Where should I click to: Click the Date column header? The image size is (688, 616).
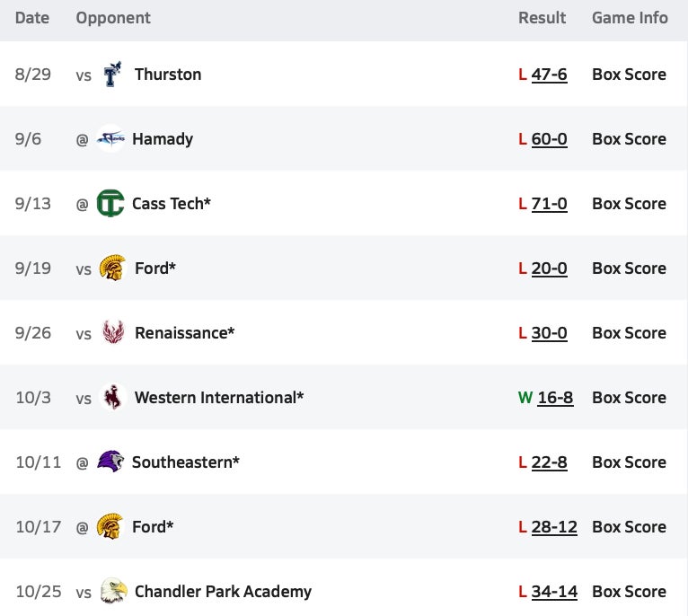[x=32, y=18]
